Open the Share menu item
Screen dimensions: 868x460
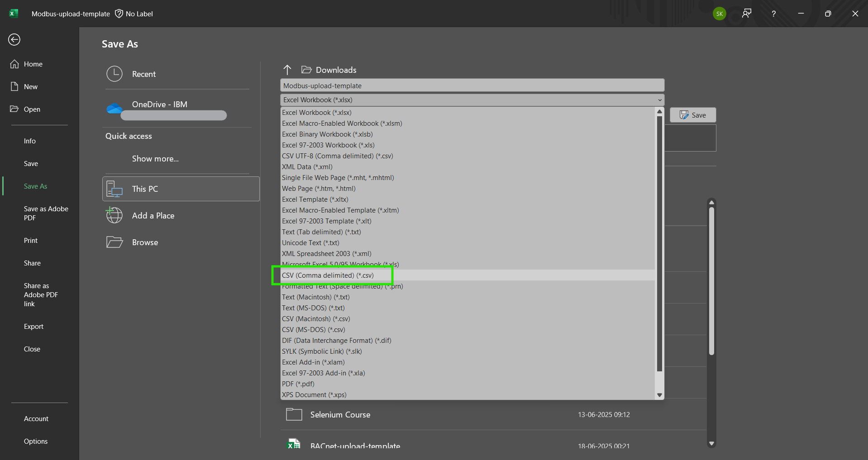(32, 263)
